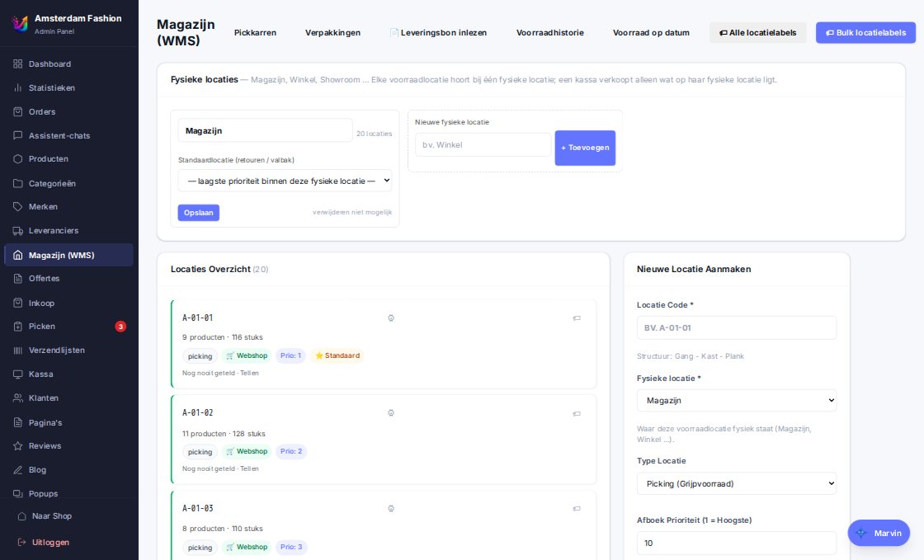924x560 pixels.
Task: Click the gear icon on location A-01-01
Action: click(x=391, y=318)
